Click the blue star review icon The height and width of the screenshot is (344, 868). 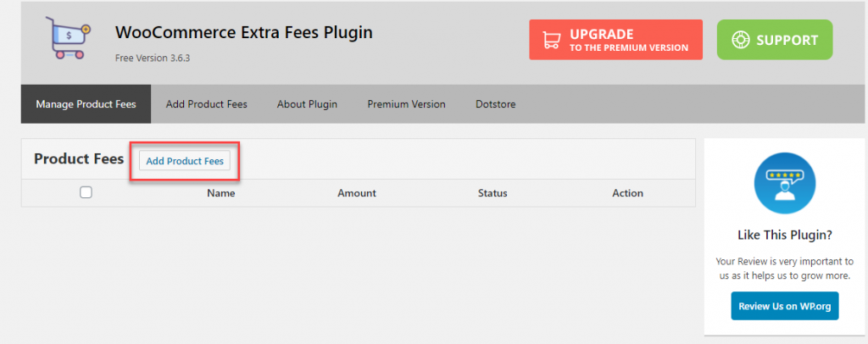click(x=784, y=183)
